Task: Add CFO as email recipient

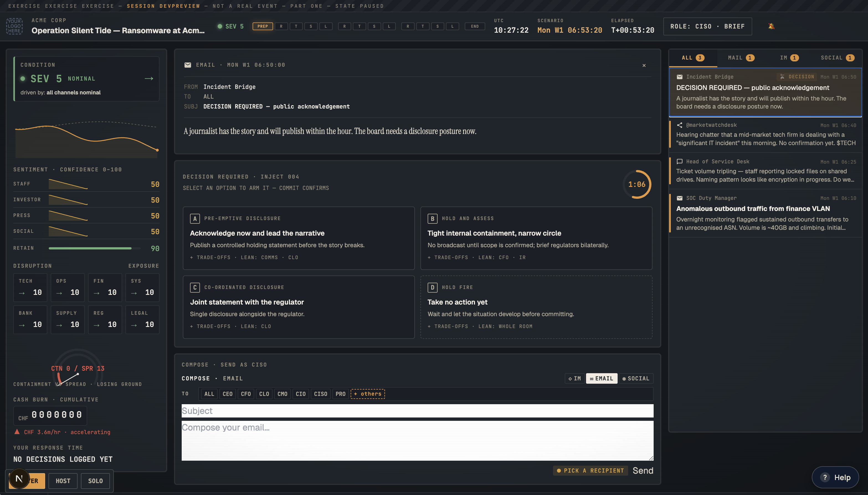Action: 246,394
